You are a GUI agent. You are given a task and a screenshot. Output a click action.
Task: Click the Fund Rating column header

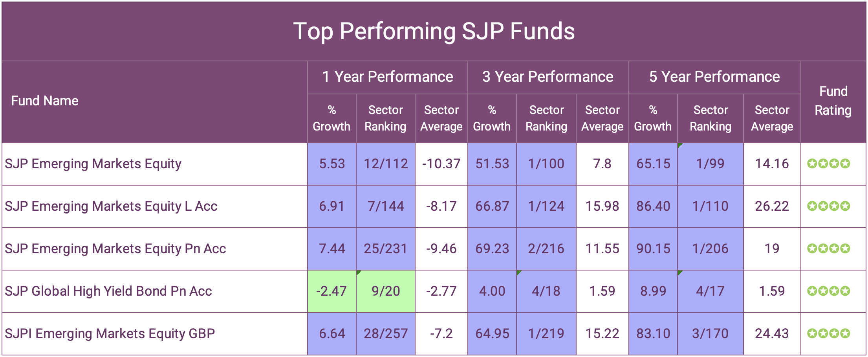coord(833,101)
